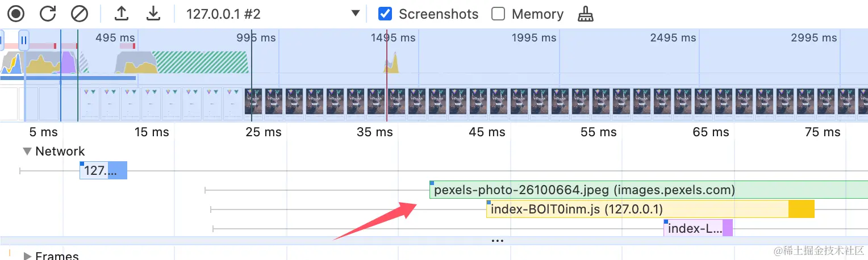Screen dimensions: 868x260
Task: Click the reload and record icon
Action: pos(48,14)
